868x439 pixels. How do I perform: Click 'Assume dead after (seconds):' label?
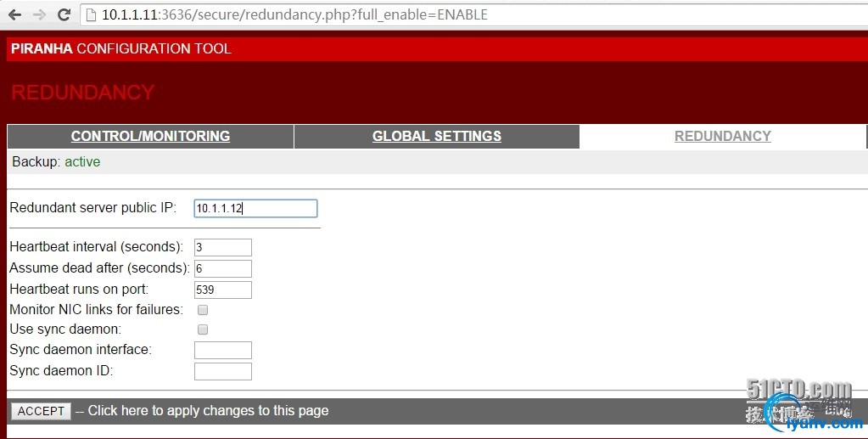[x=99, y=267]
